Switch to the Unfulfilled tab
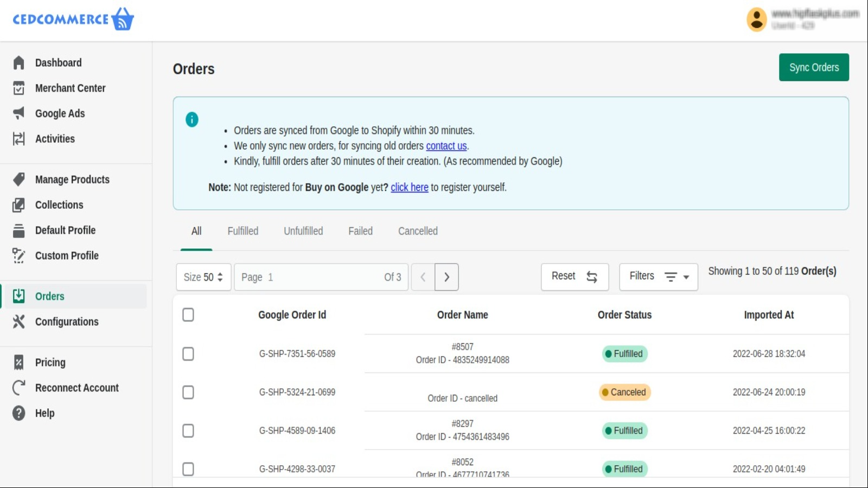Screen dimensions: 868x488 click(303, 231)
